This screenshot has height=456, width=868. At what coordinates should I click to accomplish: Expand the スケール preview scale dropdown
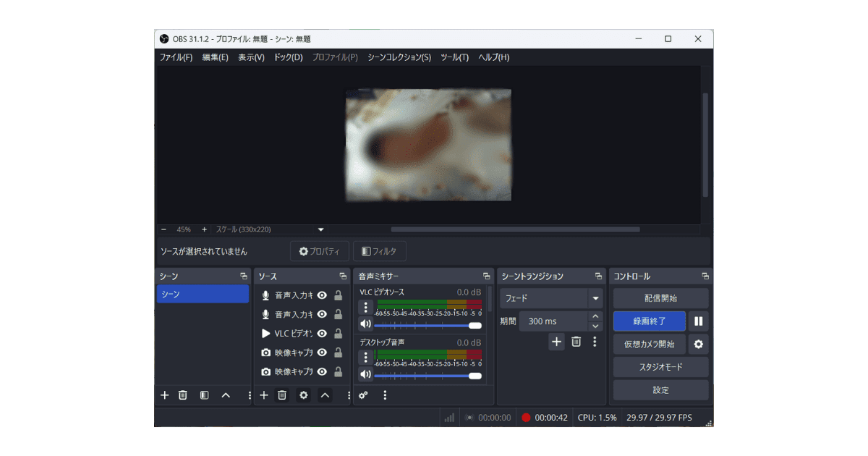tap(321, 229)
